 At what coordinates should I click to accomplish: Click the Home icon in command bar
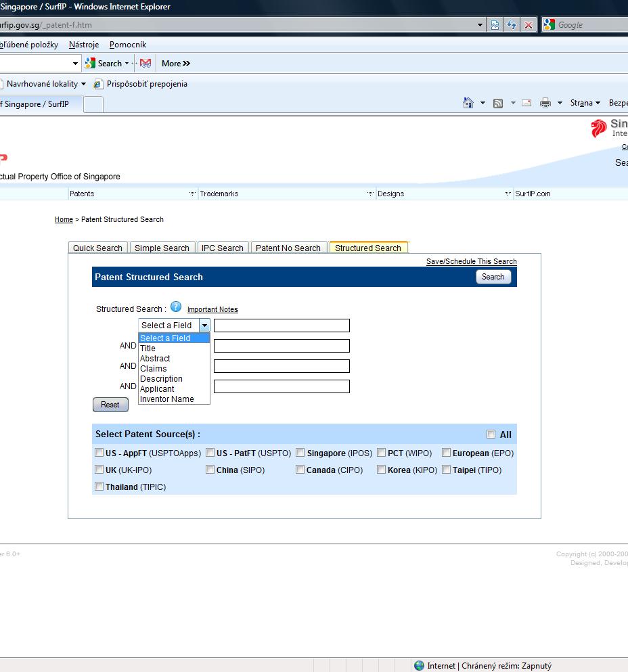pyautogui.click(x=468, y=103)
